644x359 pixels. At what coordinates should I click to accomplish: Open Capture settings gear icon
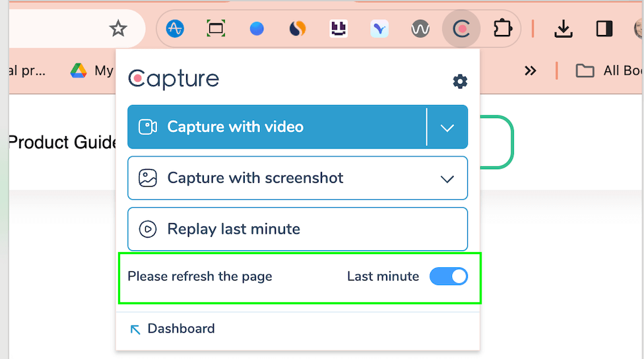(460, 81)
